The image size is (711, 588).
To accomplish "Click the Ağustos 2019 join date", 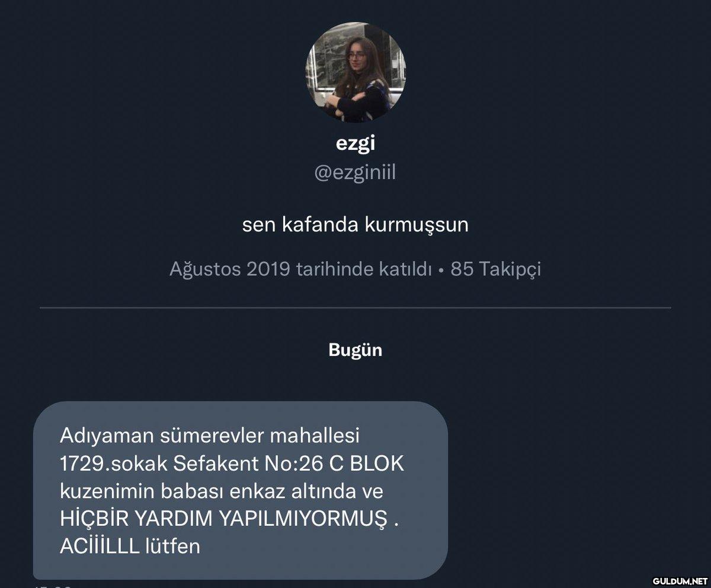I will pyautogui.click(x=230, y=269).
